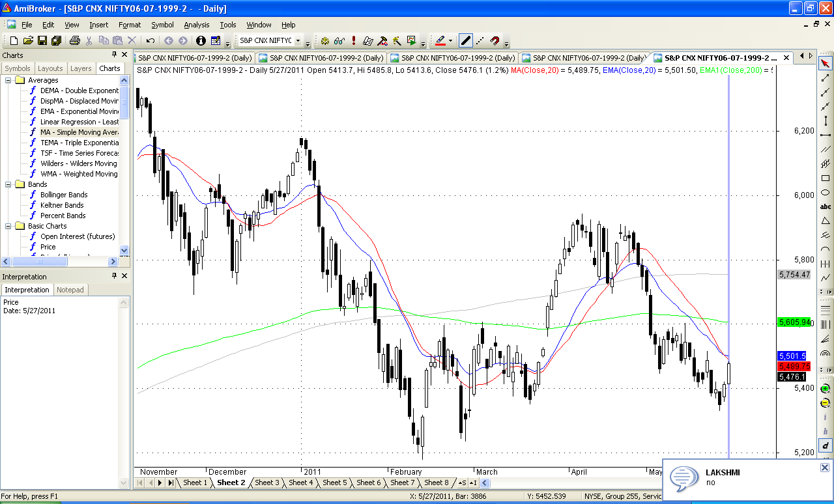Click the red exclamation mark icon

pos(354,40)
